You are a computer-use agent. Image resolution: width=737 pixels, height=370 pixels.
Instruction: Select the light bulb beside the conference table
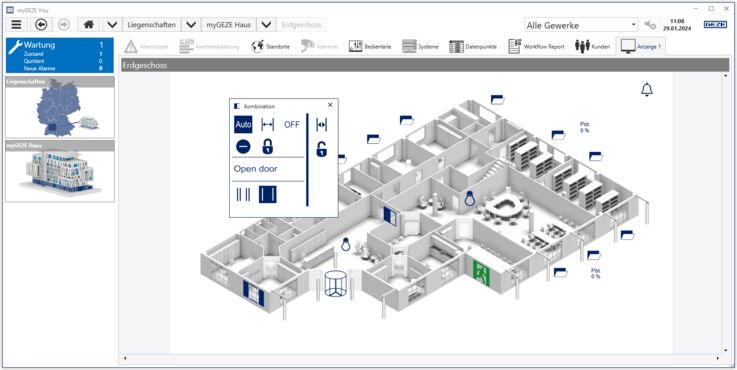pyautogui.click(x=469, y=198)
